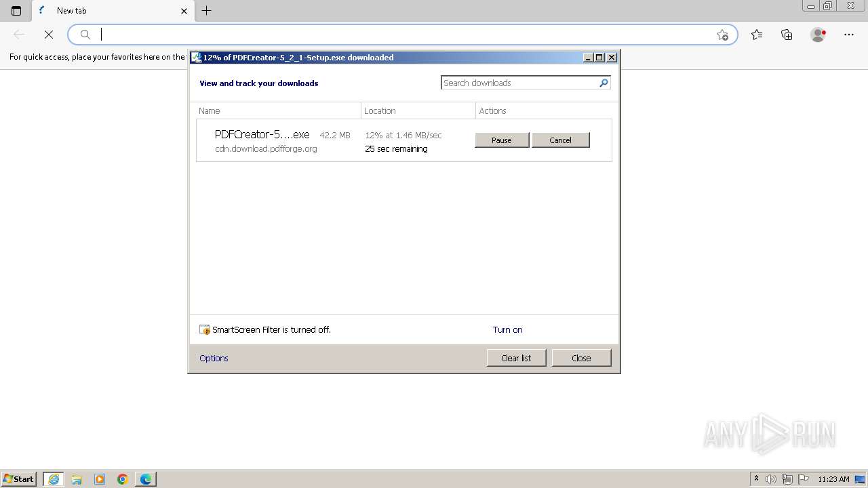Minimize the downloads window

[x=588, y=58]
